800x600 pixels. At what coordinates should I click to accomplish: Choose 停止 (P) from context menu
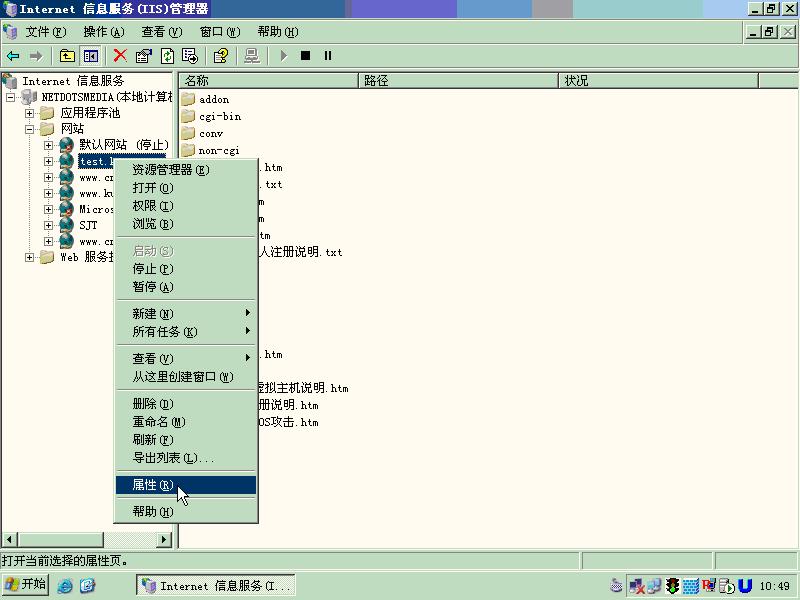point(153,269)
